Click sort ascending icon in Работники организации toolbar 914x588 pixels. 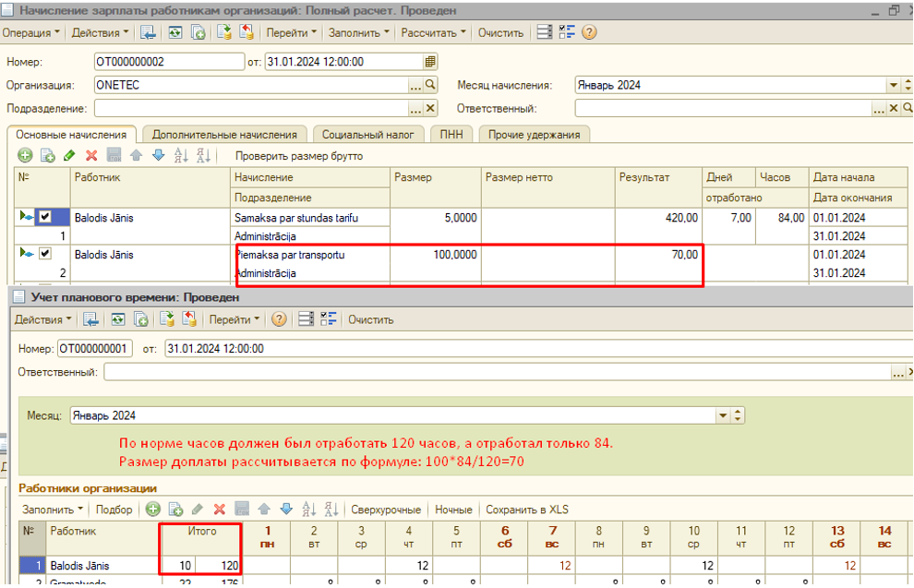[x=308, y=510]
